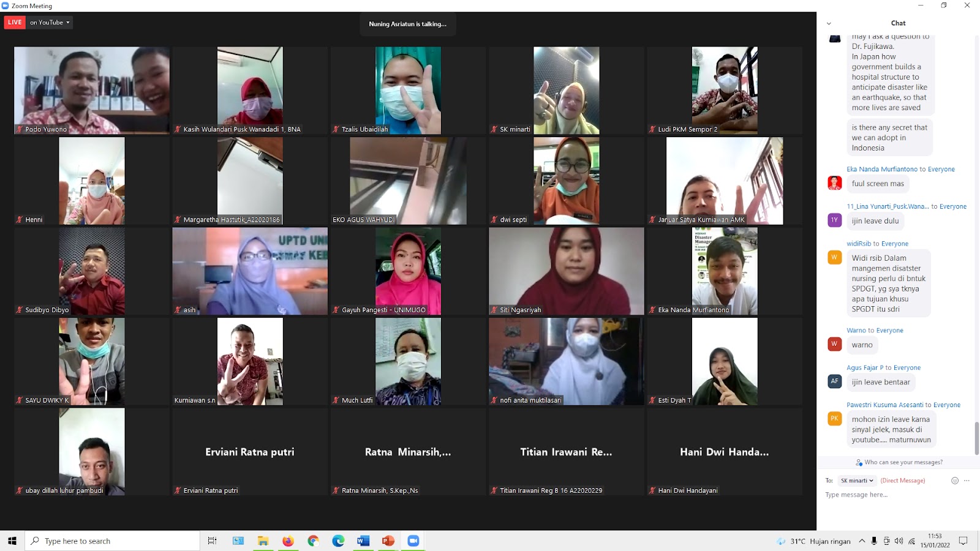The height and width of the screenshot is (551, 980).
Task: Click Agus Fajar's AF avatar
Action: (834, 381)
